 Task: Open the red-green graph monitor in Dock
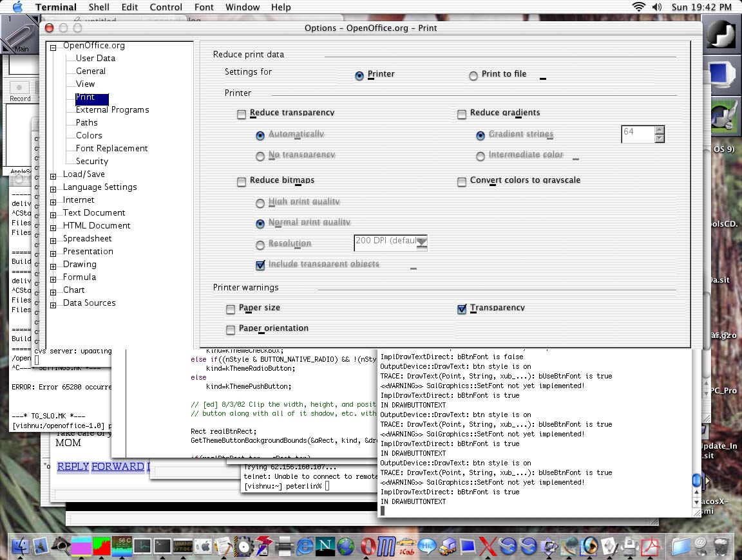point(101,546)
